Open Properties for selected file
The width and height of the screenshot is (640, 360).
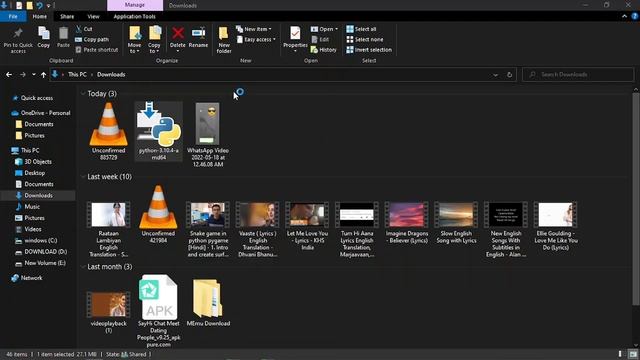295,40
